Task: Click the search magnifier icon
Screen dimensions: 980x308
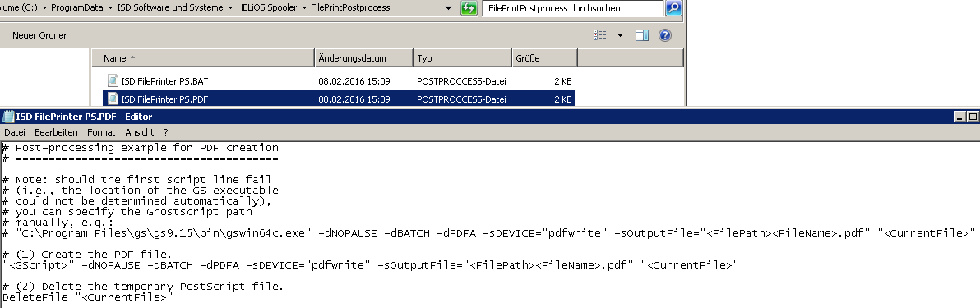Action: (673, 8)
